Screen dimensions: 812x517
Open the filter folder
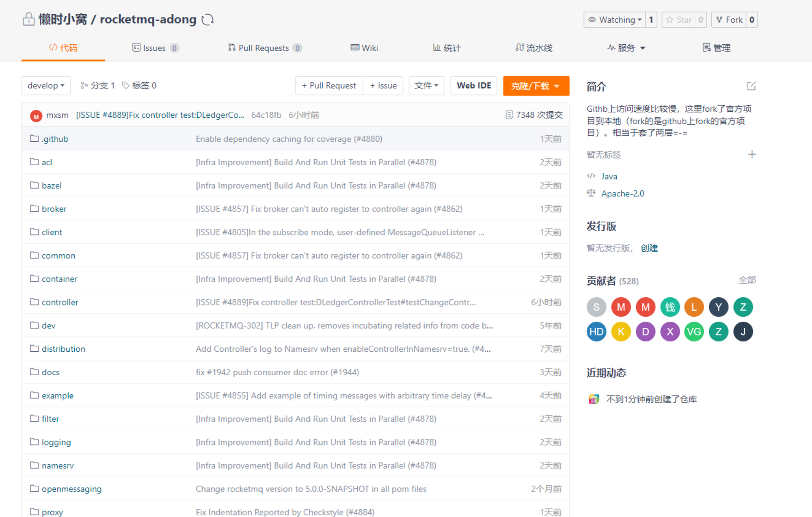pyautogui.click(x=50, y=419)
